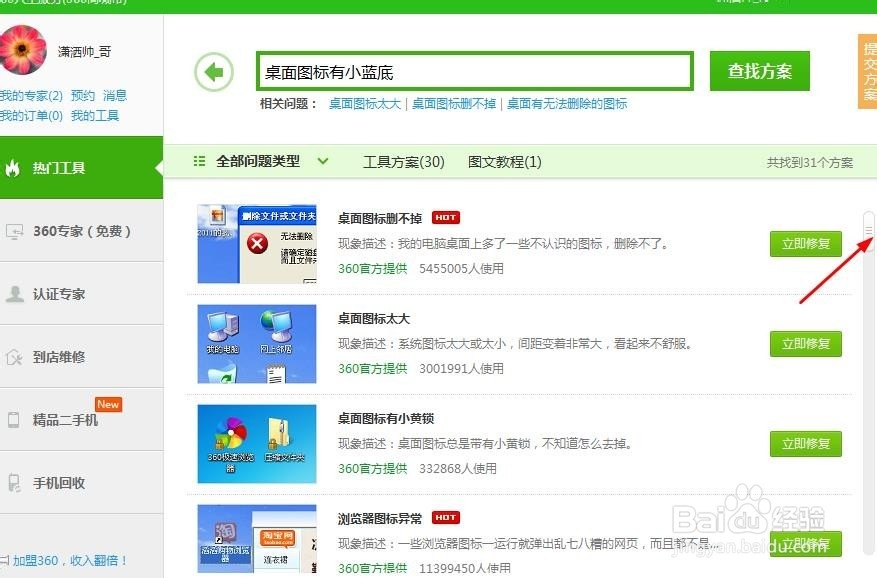Click the title 桌面图标有小黄锁
The image size is (877, 578).
pyautogui.click(x=386, y=419)
